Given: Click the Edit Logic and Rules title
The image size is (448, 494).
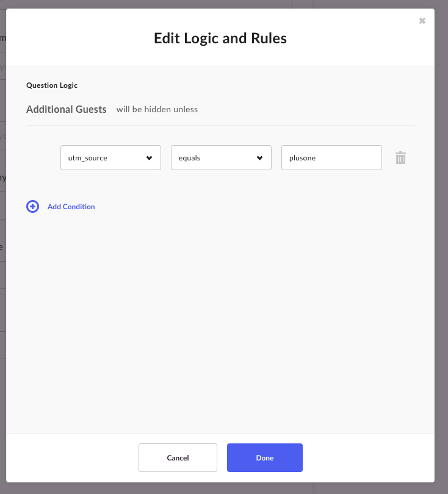Looking at the screenshot, I should [x=220, y=38].
